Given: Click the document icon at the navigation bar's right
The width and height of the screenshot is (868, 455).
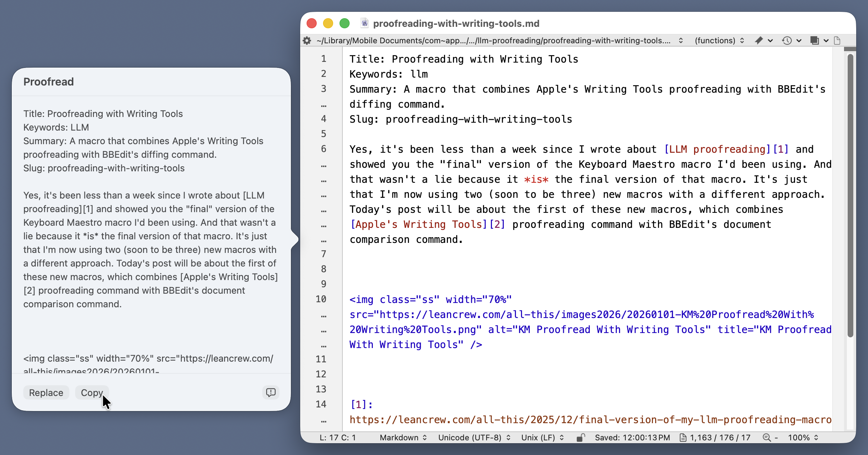Looking at the screenshot, I should 837,40.
